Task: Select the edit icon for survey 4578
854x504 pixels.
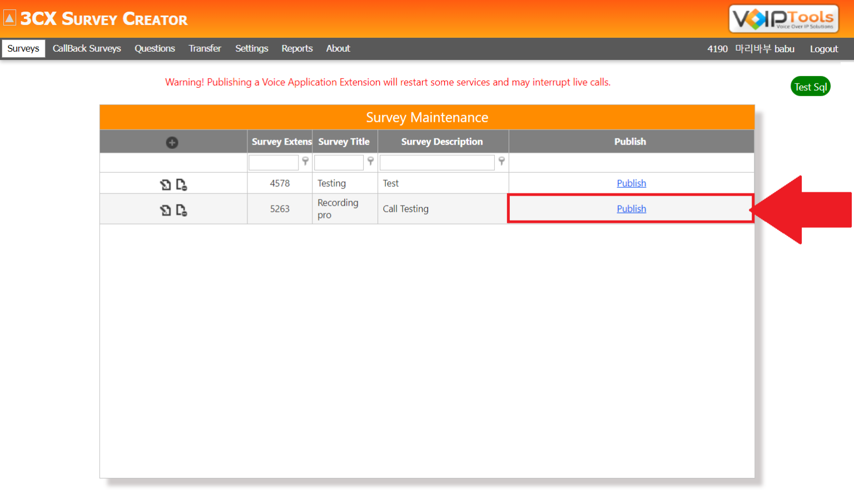Action: pyautogui.click(x=166, y=183)
